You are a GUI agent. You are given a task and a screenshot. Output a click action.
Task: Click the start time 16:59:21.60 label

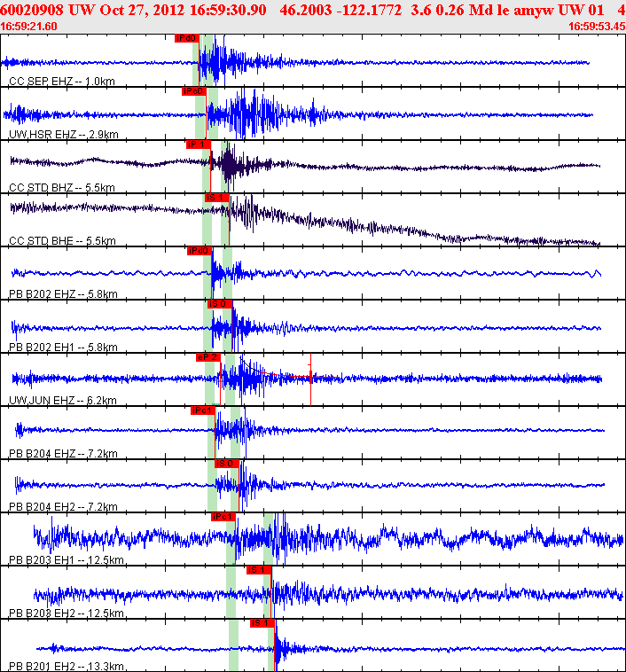(x=28, y=26)
